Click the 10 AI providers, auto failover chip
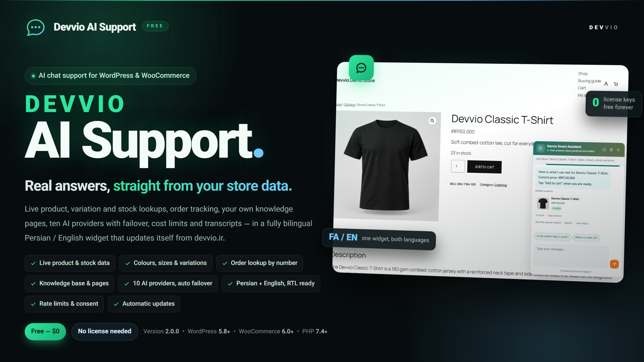 coord(168,283)
